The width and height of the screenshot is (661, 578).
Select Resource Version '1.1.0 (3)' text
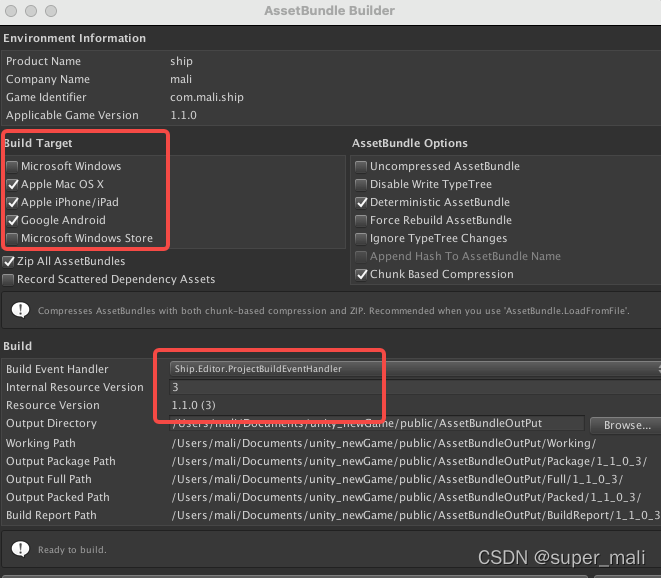point(193,405)
